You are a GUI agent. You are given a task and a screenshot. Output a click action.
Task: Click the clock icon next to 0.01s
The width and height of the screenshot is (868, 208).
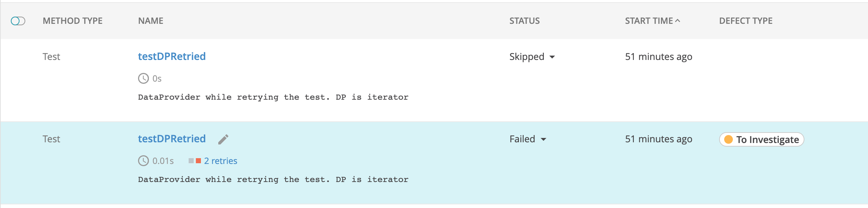[x=143, y=161]
